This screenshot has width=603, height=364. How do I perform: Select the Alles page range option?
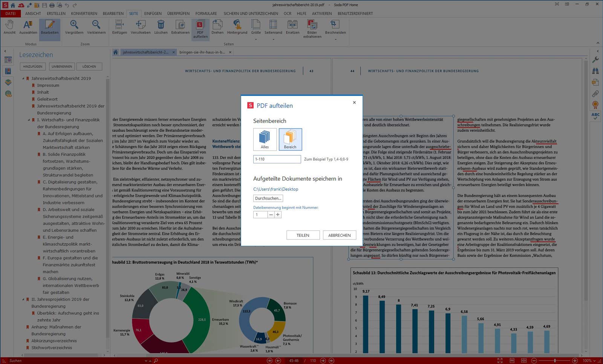[265, 139]
